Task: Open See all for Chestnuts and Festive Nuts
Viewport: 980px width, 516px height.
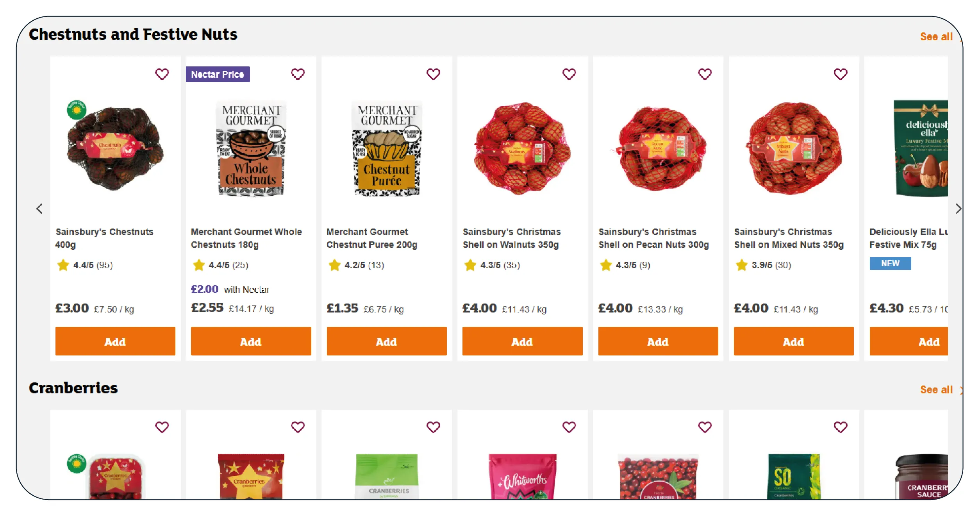Action: (936, 37)
